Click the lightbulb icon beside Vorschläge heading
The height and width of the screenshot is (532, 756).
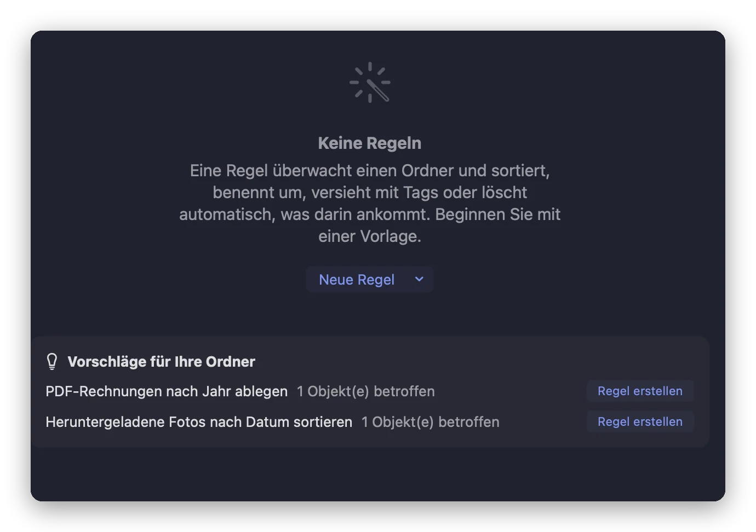52,361
